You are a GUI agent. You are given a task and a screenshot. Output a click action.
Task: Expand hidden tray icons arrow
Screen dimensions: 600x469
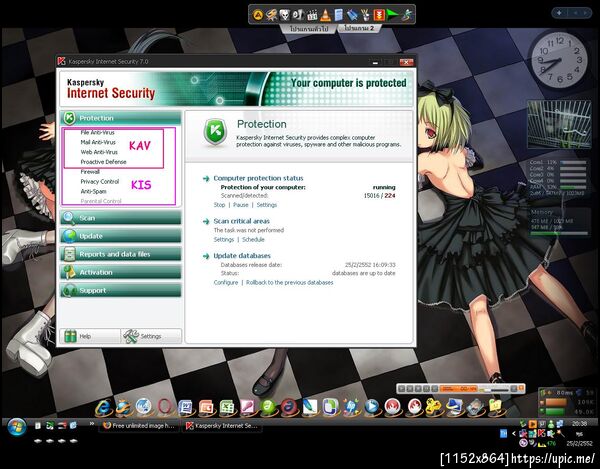coord(514,433)
